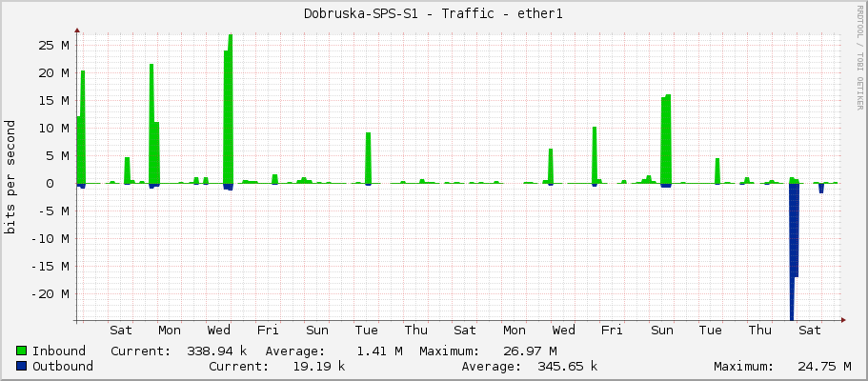
Task: Click the Outbound legend label
Action: pos(63,366)
